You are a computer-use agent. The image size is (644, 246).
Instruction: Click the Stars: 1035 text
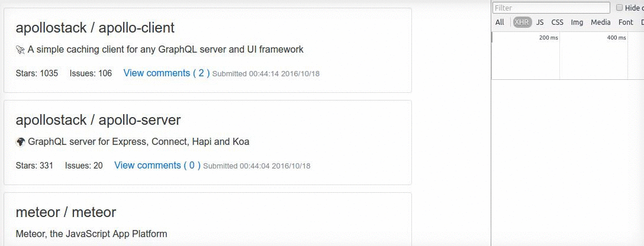tap(37, 74)
